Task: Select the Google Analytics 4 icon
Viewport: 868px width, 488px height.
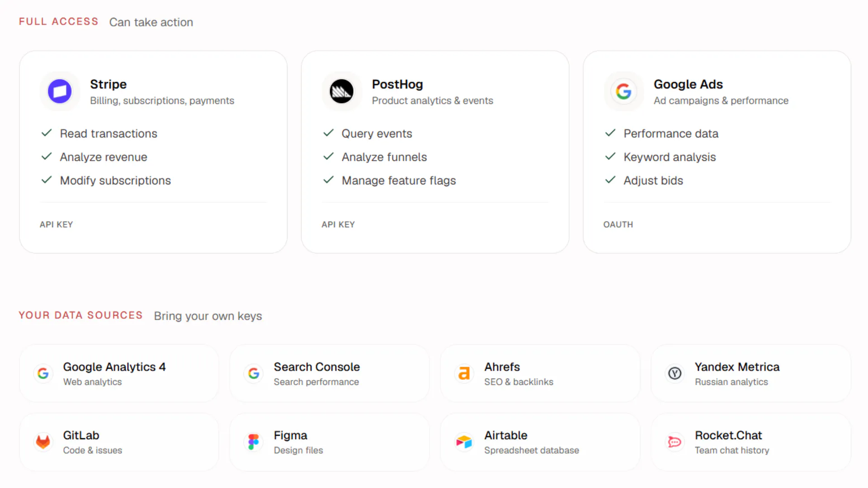Action: tap(43, 373)
